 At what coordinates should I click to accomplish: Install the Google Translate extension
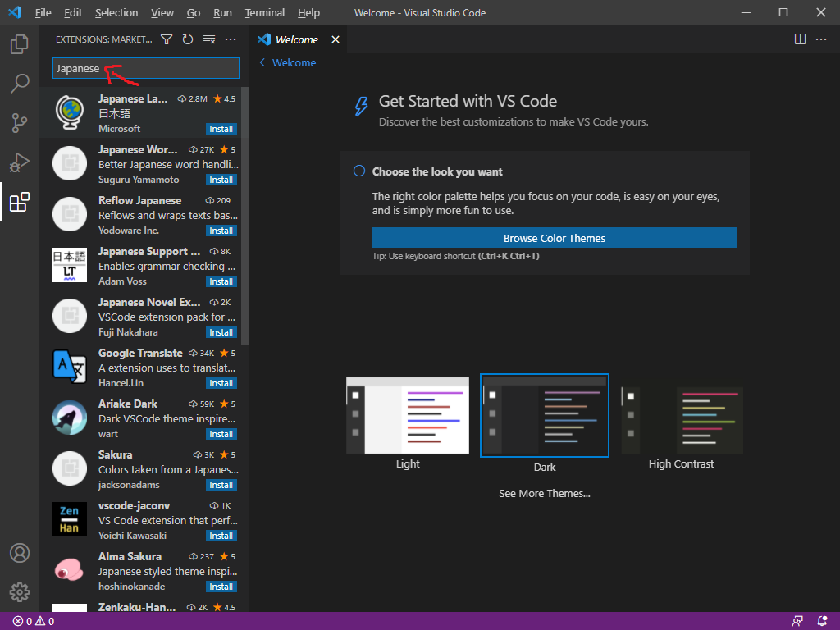(x=221, y=382)
